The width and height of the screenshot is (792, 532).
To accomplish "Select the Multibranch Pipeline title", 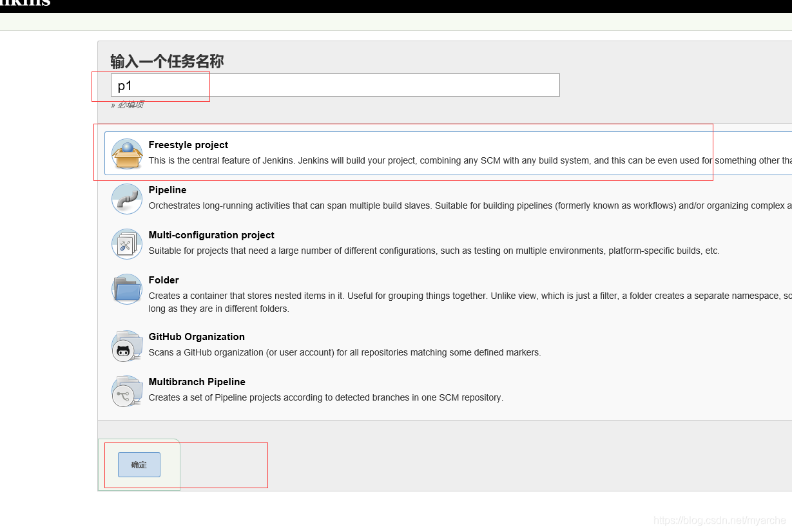I will pos(197,382).
